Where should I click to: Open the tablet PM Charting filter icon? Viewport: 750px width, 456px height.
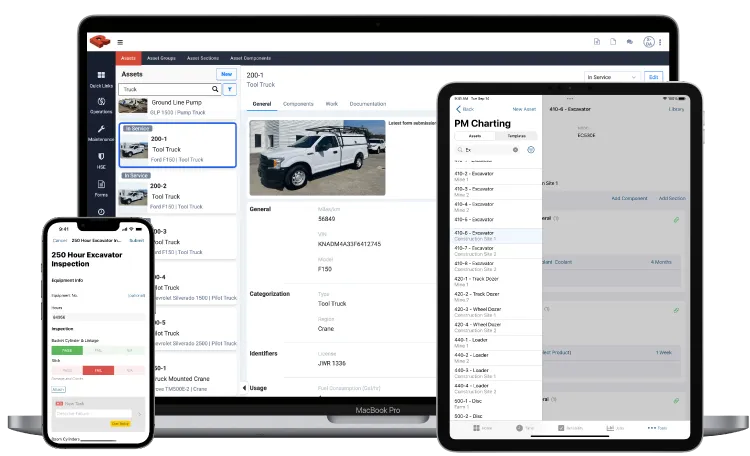click(531, 150)
